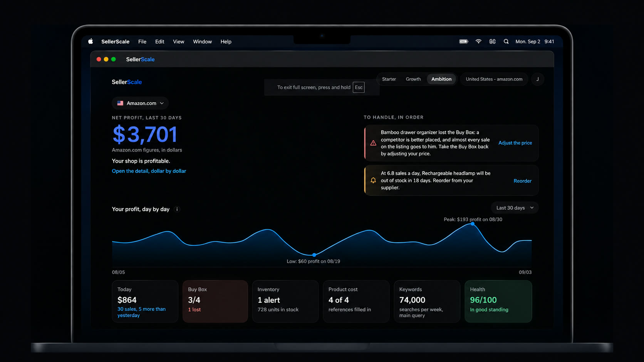Screen dimensions: 644x362
Task: Select the Growth plan option
Action: (x=413, y=79)
